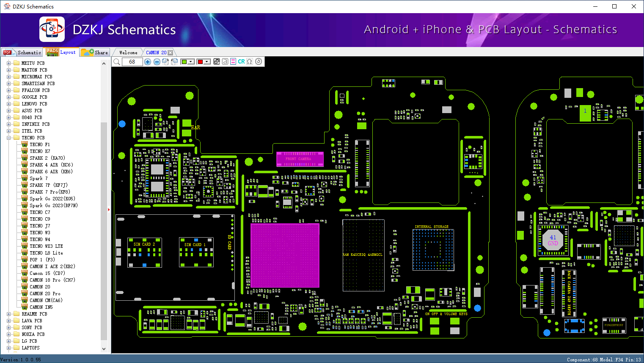Open the Share tab
The height and width of the screenshot is (363, 644).
coord(95,53)
